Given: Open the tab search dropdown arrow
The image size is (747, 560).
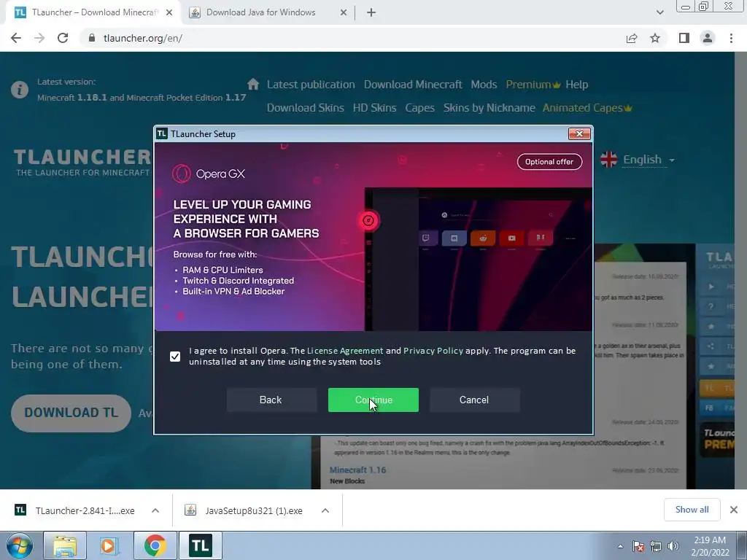Looking at the screenshot, I should 659,12.
